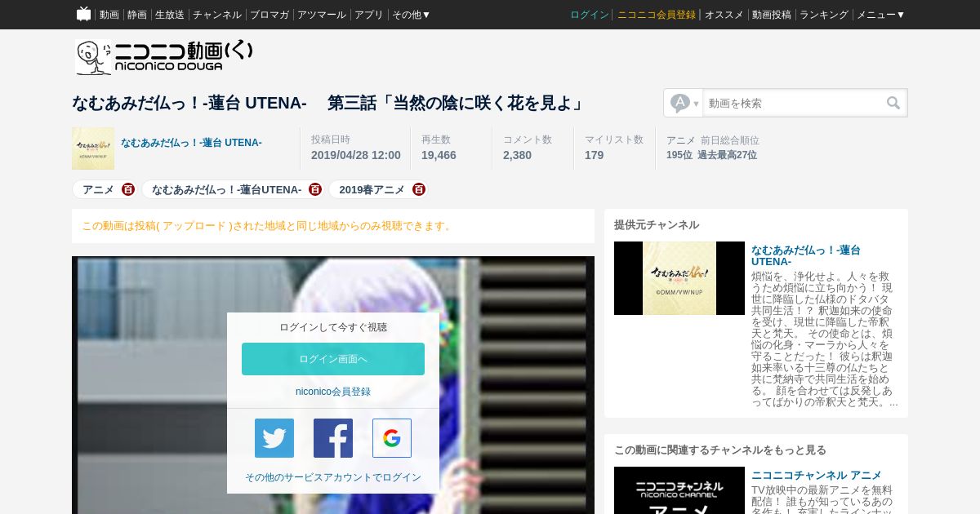Click the region restriction notice text

[x=268, y=226]
